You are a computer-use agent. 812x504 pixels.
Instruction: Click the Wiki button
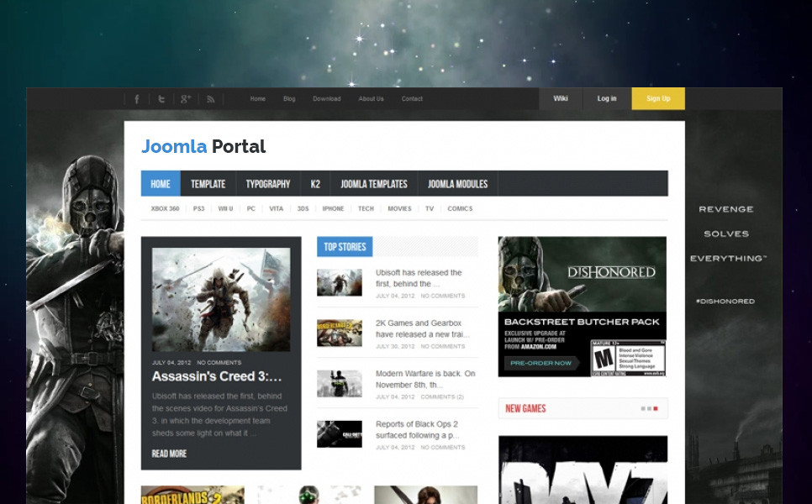pos(561,98)
